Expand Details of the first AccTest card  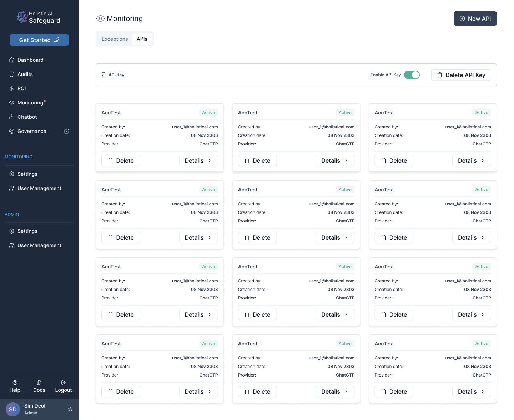click(x=198, y=160)
